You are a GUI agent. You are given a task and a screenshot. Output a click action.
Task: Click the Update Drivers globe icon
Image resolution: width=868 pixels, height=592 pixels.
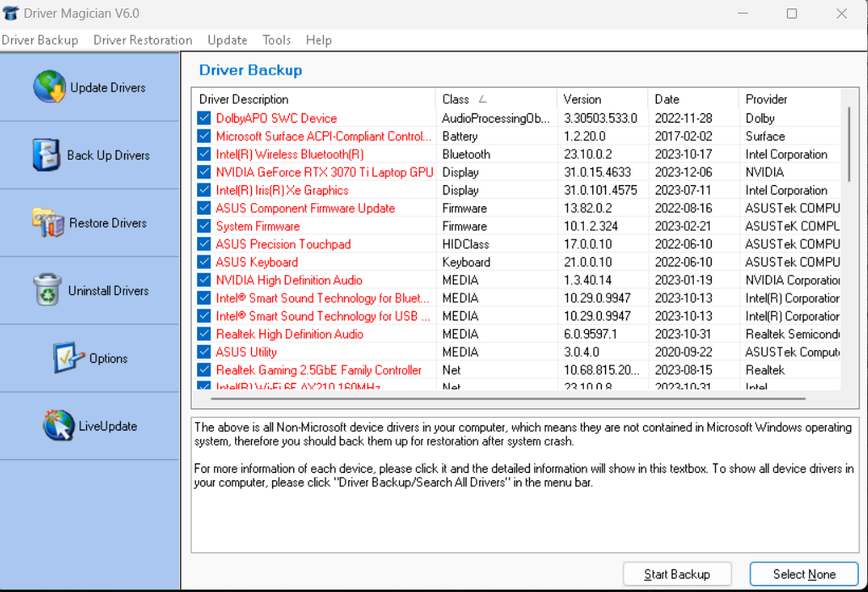tap(50, 87)
